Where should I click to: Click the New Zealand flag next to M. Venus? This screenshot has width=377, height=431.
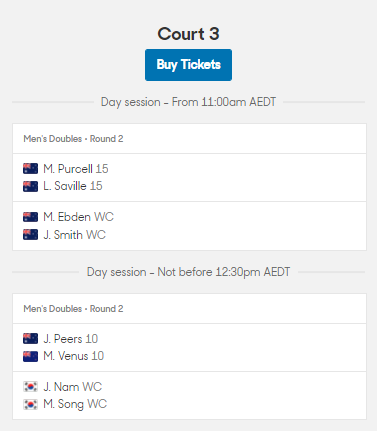tap(30, 356)
